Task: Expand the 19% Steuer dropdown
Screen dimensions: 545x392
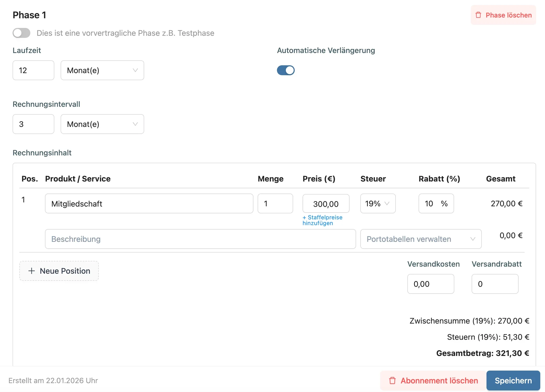Action: point(378,203)
